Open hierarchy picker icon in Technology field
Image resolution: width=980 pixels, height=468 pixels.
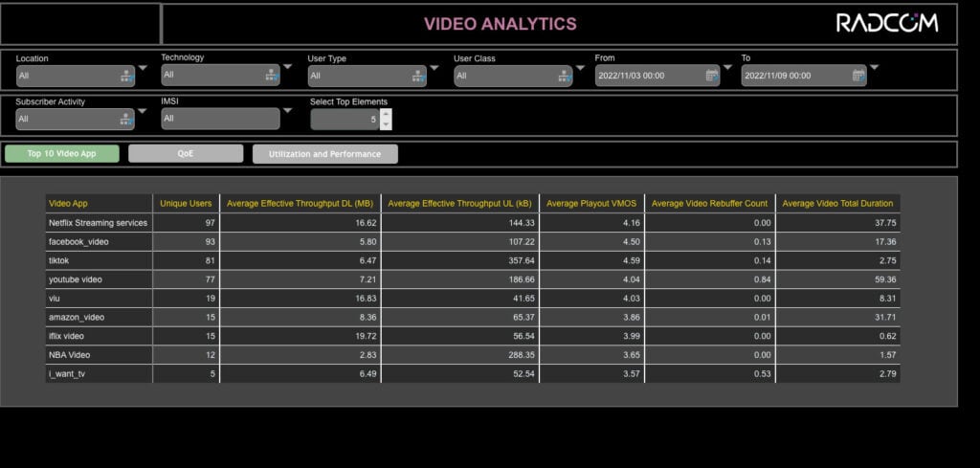coord(271,75)
